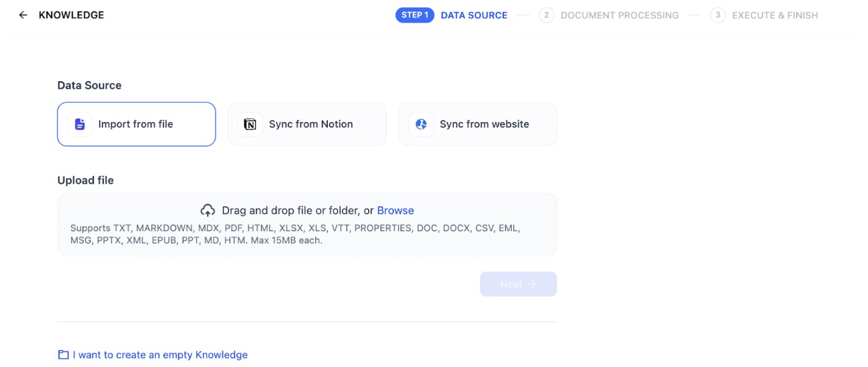
Task: Click the Import from file document icon
Action: coord(80,124)
